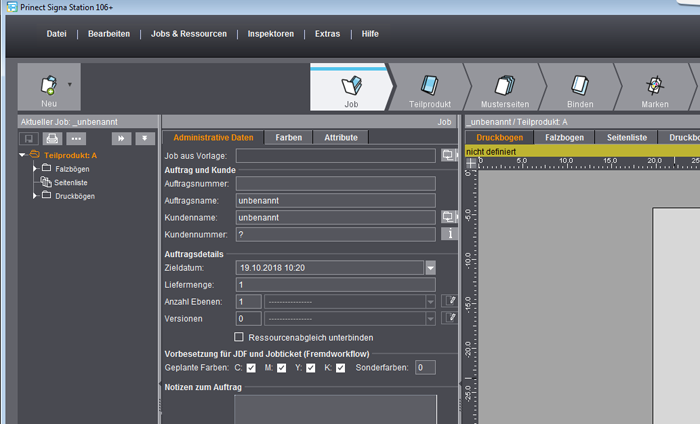
Task: Select Seitenliste in the job tree
Action: (71, 183)
